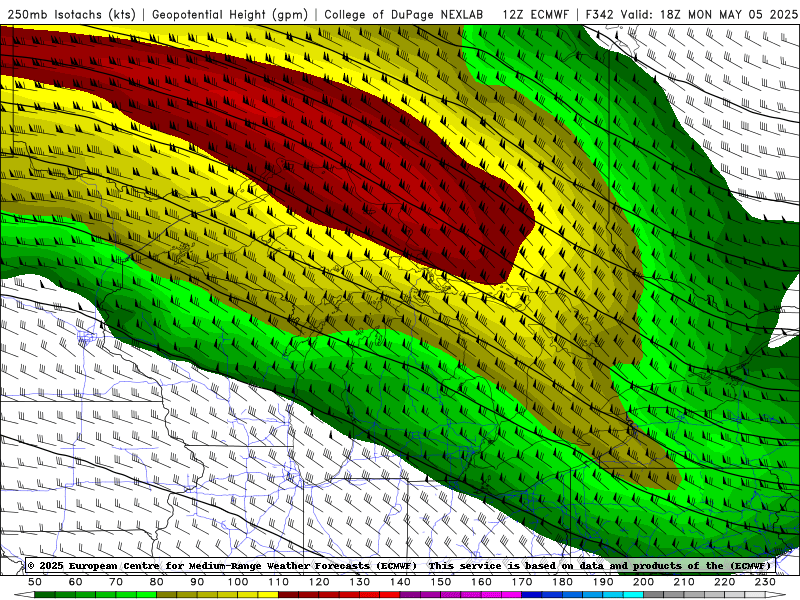Screen dimensions: 800x600
Task: Click the 210 knot legend label
Action: tap(684, 582)
